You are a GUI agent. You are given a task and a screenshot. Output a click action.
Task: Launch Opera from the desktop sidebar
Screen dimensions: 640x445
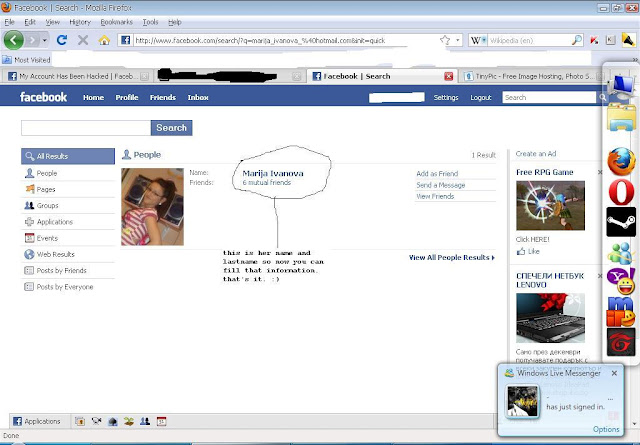tap(621, 192)
